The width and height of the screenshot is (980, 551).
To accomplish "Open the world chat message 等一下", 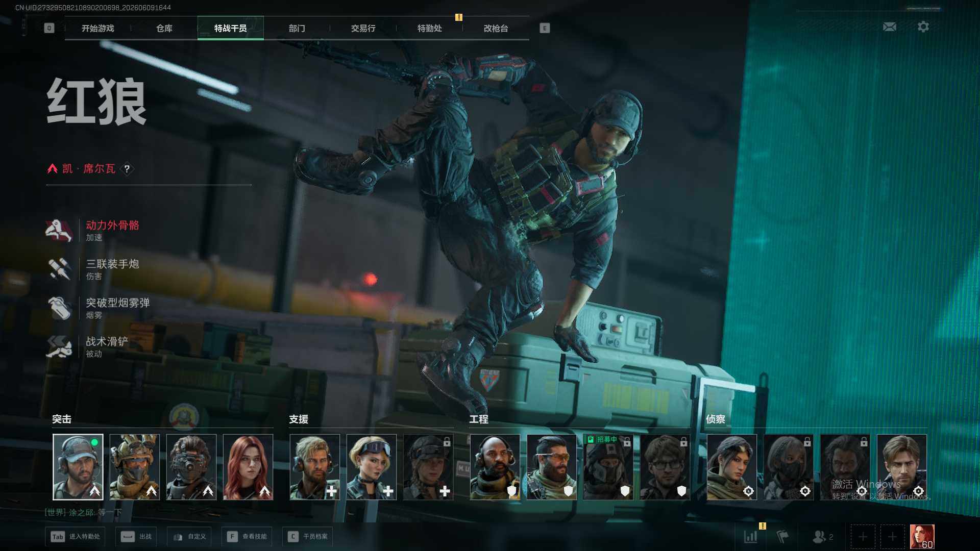I will tap(84, 512).
